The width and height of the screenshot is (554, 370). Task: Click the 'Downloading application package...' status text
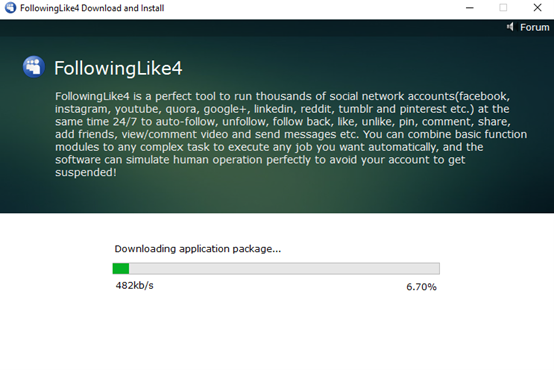pos(198,249)
